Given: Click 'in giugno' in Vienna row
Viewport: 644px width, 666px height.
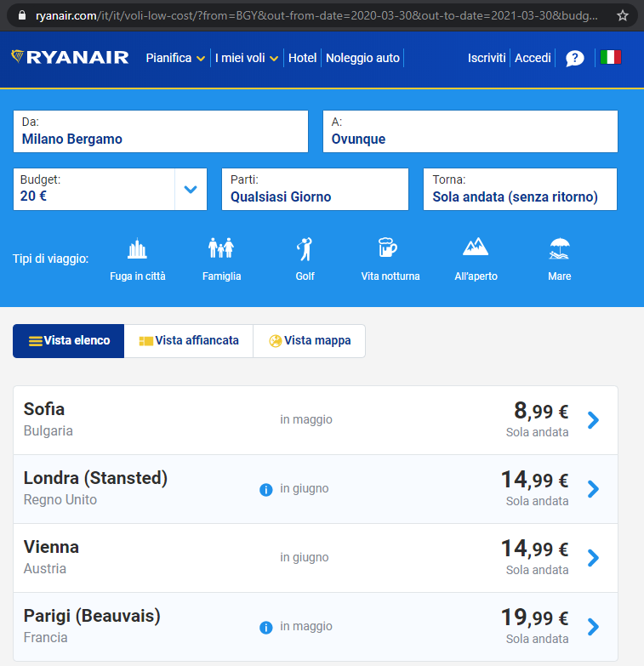Looking at the screenshot, I should pos(305,557).
